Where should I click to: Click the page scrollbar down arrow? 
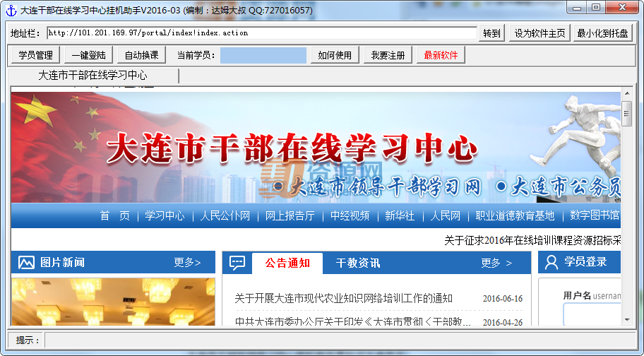tap(627, 320)
